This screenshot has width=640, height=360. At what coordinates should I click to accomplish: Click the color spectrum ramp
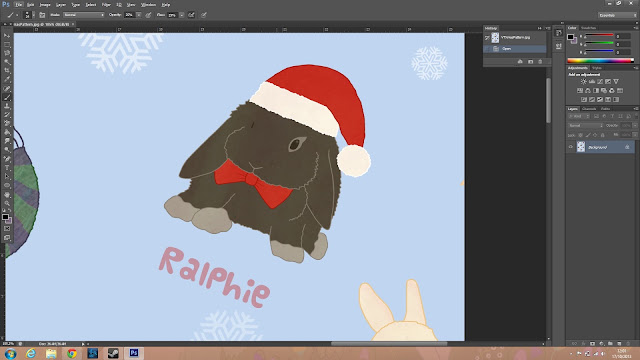pos(601,60)
